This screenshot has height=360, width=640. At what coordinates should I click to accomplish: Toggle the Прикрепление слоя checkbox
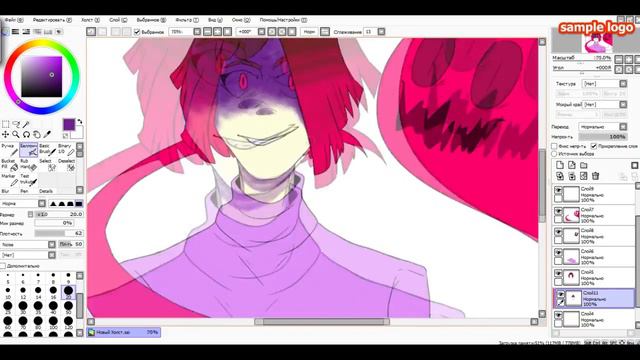pos(594,146)
